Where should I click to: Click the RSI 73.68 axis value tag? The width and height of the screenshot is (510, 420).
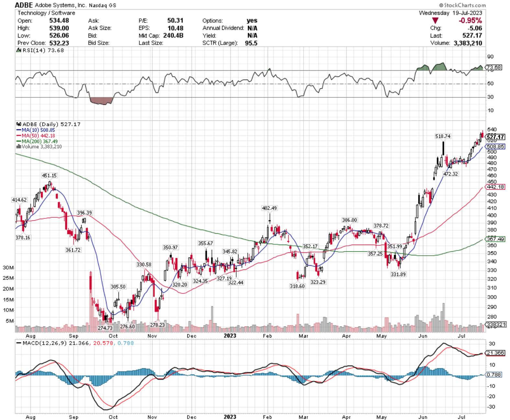(494, 67)
